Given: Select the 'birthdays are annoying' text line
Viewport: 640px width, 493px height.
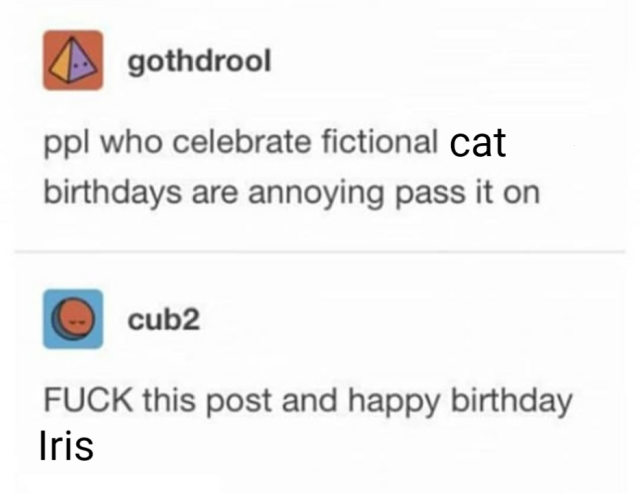Looking at the screenshot, I should tap(291, 193).
